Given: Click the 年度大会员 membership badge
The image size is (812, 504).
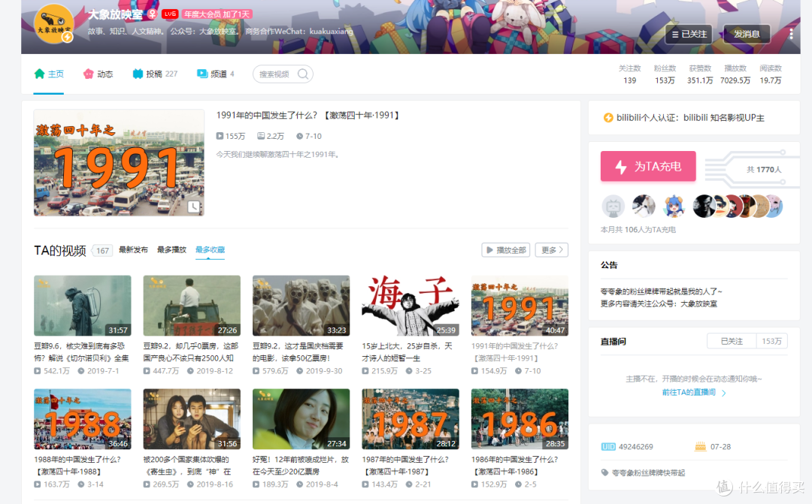Looking at the screenshot, I should (x=217, y=14).
